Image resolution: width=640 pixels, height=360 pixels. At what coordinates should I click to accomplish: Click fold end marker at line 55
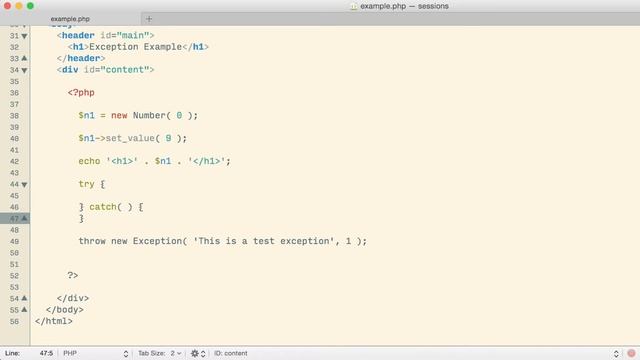point(24,310)
